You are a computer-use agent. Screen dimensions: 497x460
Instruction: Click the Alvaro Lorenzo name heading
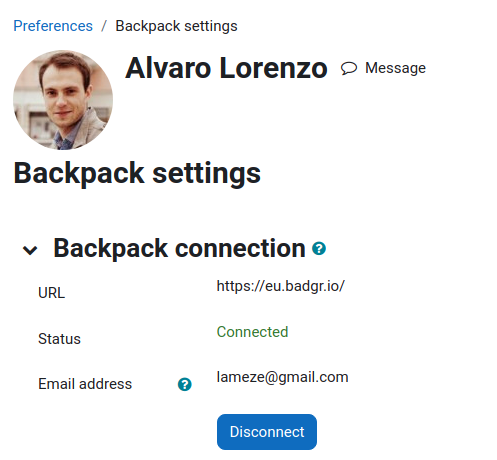point(226,68)
